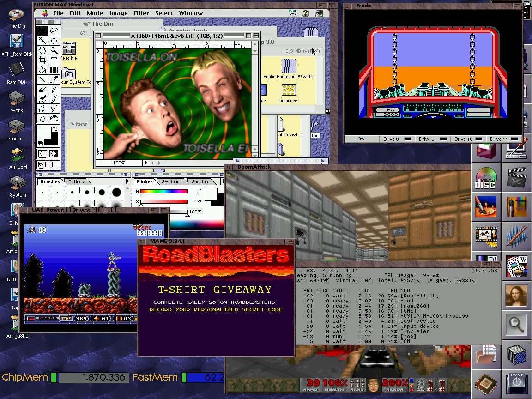This screenshot has width=532, height=399.
Task: Open the Edit menu
Action: [75, 13]
